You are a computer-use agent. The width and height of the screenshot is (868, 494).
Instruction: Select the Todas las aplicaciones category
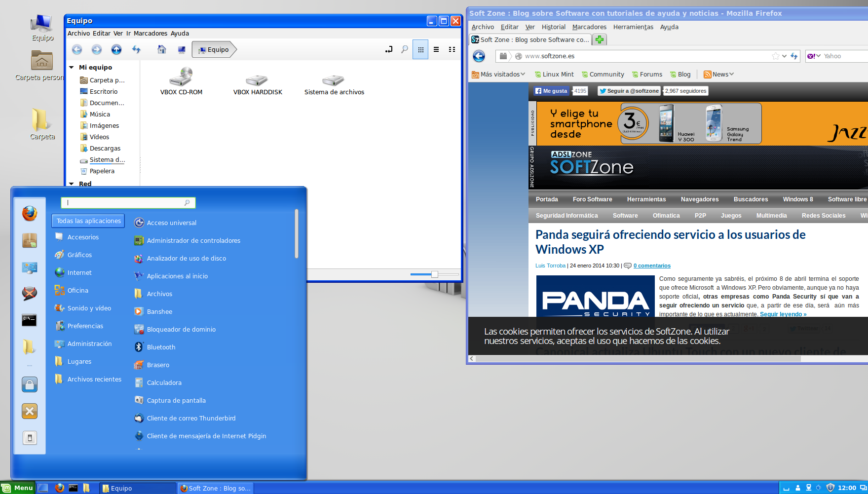pyautogui.click(x=88, y=221)
